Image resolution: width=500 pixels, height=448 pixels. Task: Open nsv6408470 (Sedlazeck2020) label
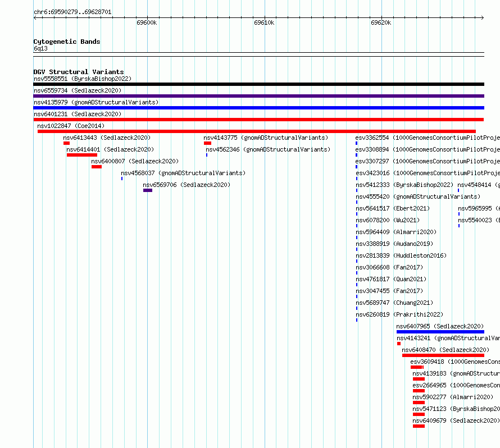coord(446,350)
